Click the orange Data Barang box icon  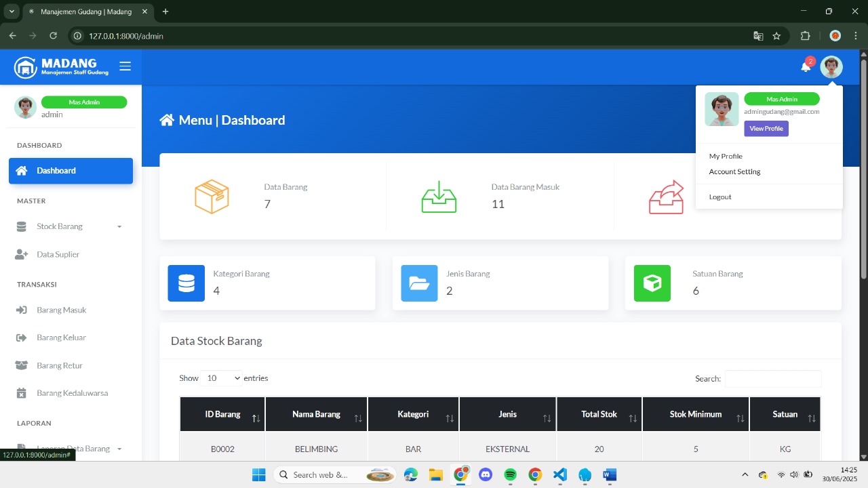212,197
